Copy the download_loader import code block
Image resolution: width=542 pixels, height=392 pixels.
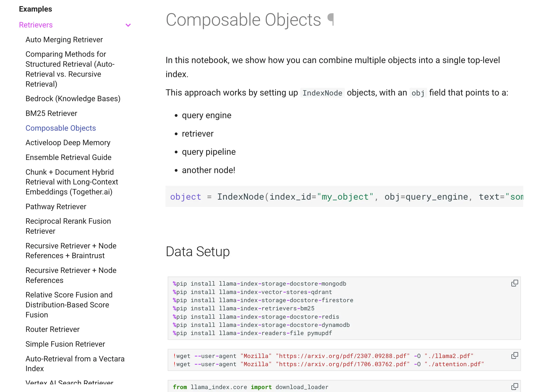click(514, 387)
